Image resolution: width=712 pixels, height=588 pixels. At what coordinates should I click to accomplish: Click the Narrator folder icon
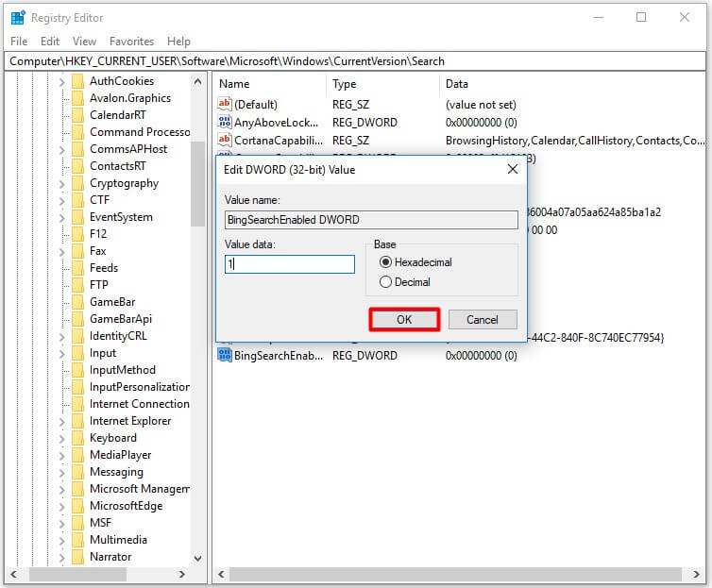tap(78, 557)
